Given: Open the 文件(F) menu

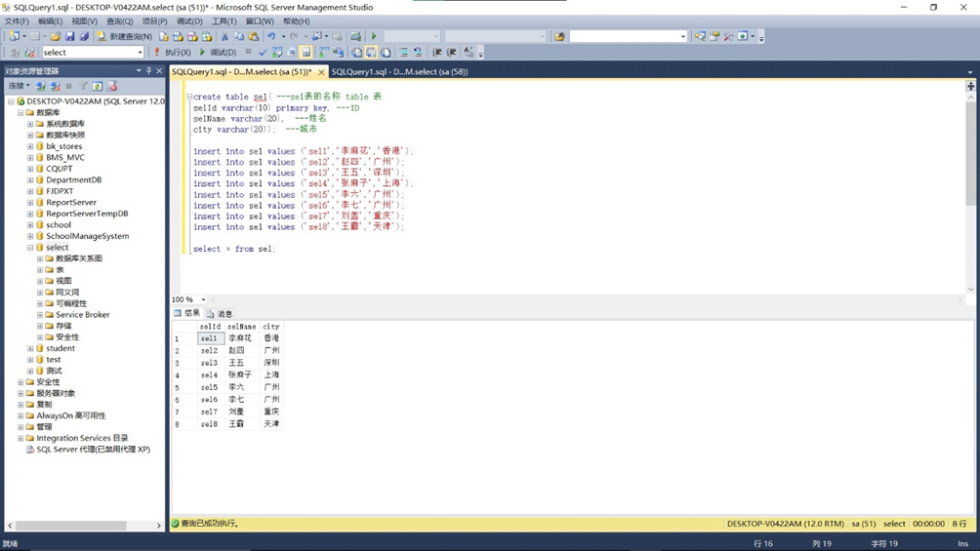Looking at the screenshot, I should click(17, 21).
